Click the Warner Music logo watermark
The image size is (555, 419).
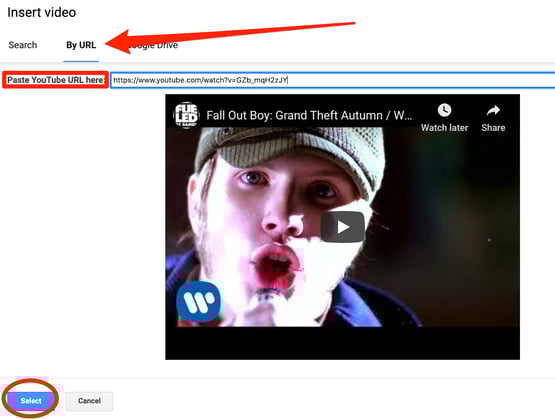point(198,302)
